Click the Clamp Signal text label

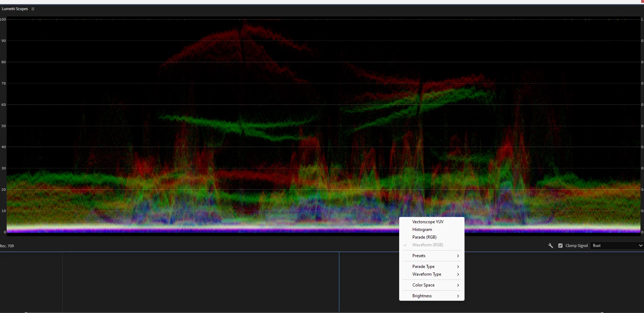coord(576,246)
